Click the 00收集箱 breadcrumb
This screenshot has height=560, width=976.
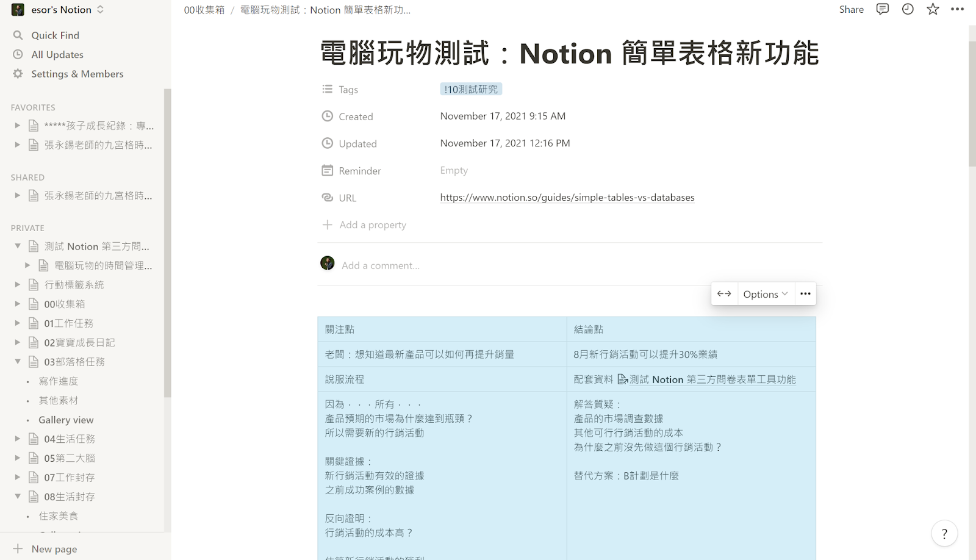point(204,10)
